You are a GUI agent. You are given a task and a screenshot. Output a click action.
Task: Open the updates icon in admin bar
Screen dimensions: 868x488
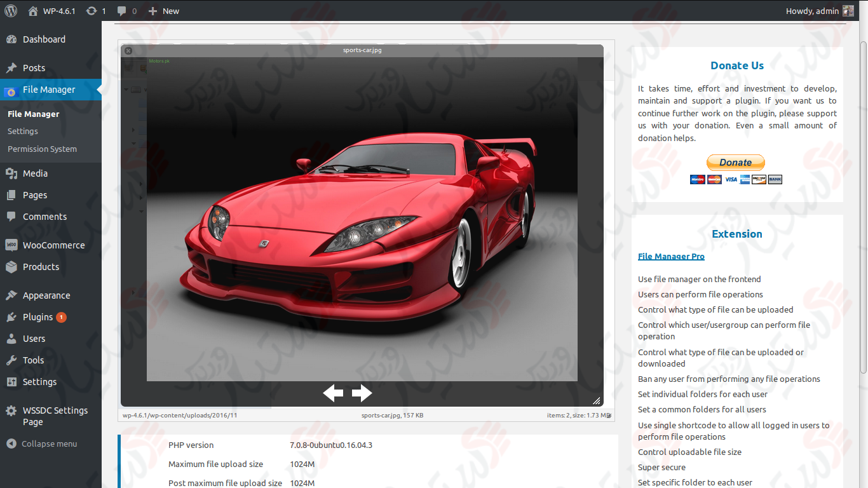[95, 11]
